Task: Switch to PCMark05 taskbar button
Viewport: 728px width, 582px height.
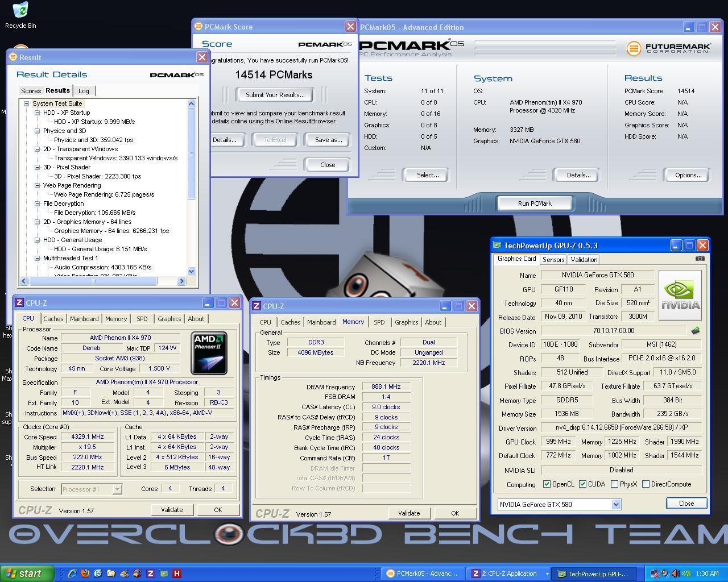Action: (423, 573)
